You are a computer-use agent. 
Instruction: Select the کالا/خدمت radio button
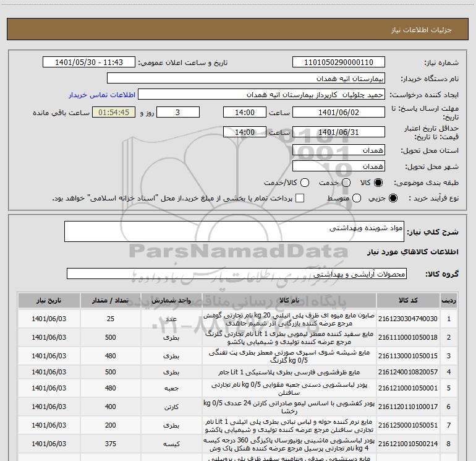tap(305, 183)
